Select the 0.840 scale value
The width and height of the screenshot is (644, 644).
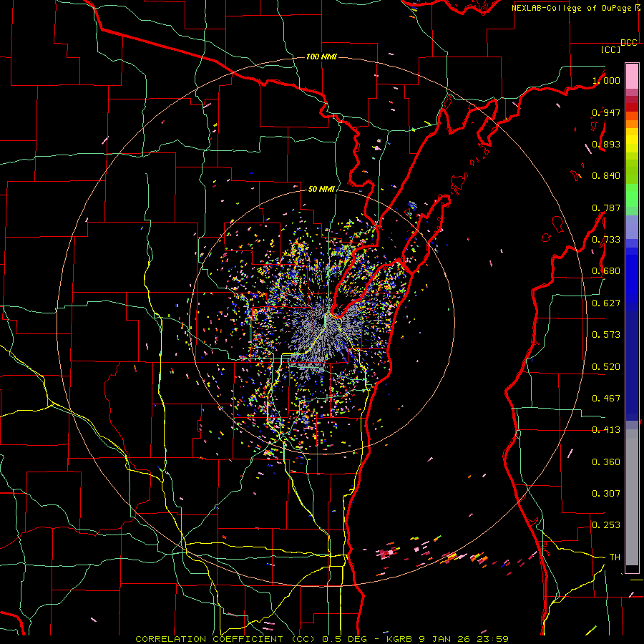coord(606,176)
